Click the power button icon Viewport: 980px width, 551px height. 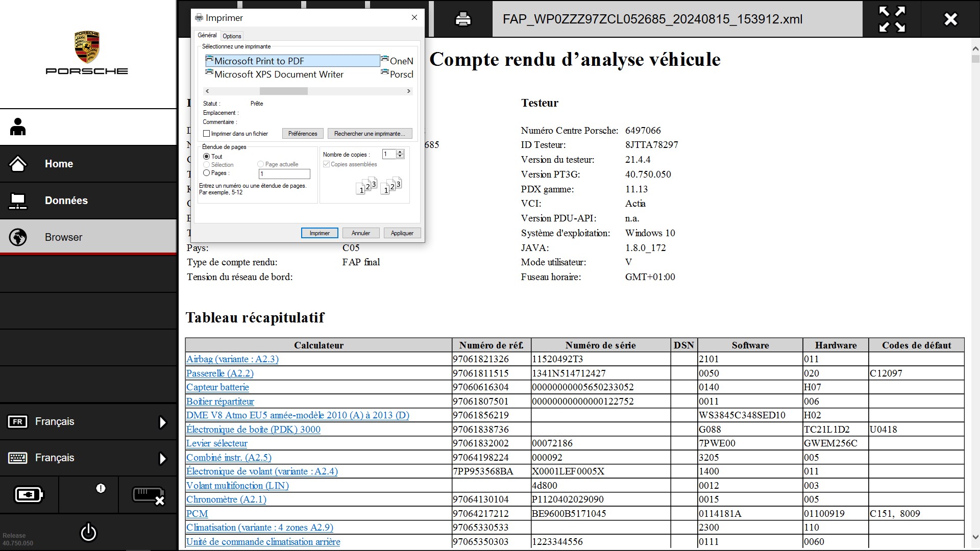pyautogui.click(x=88, y=532)
